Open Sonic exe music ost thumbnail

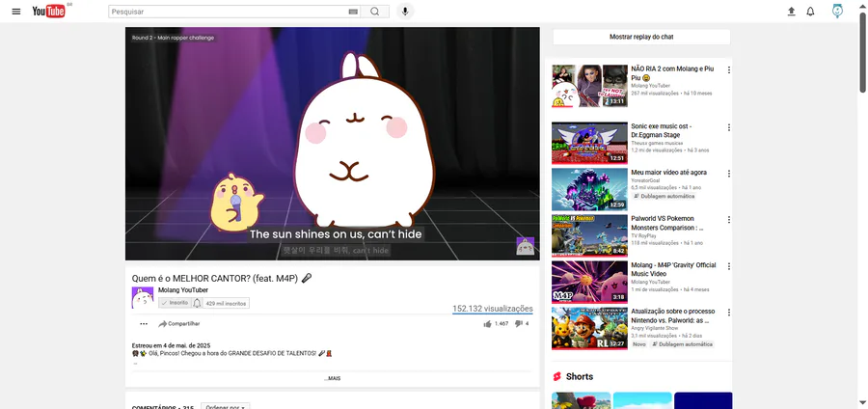589,144
